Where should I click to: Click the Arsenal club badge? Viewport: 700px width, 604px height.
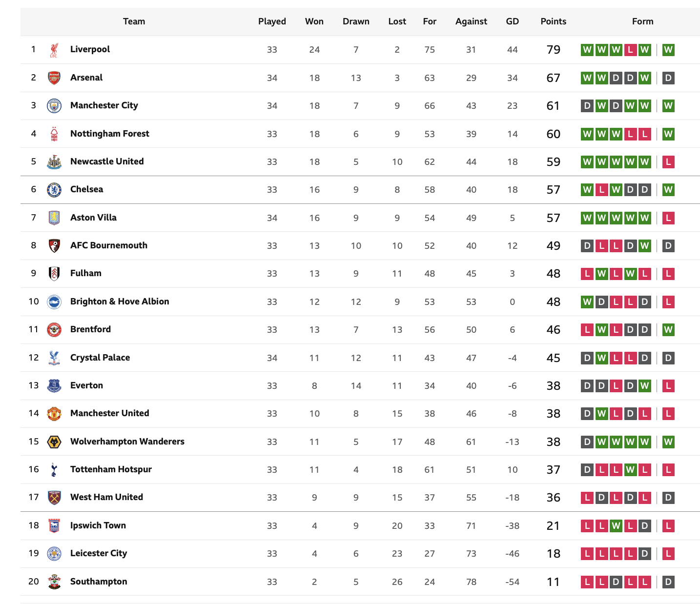(x=54, y=78)
